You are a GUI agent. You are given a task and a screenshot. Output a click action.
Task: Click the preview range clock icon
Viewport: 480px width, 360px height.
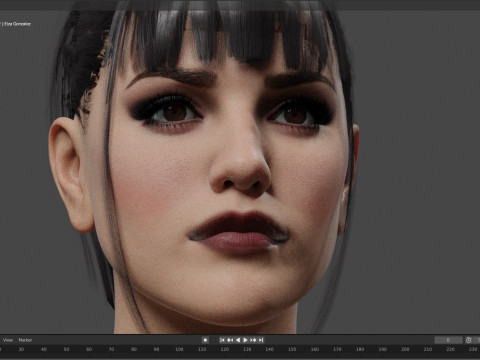(x=469, y=340)
